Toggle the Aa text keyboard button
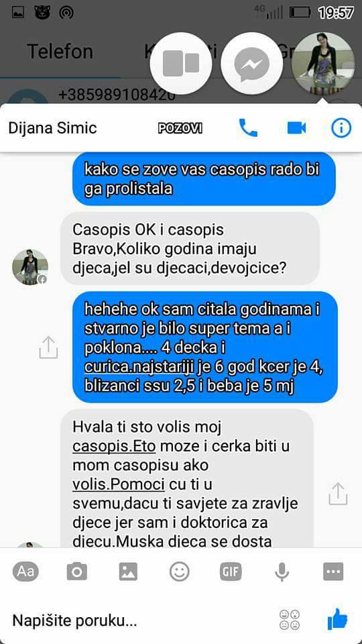 pyautogui.click(x=25, y=572)
